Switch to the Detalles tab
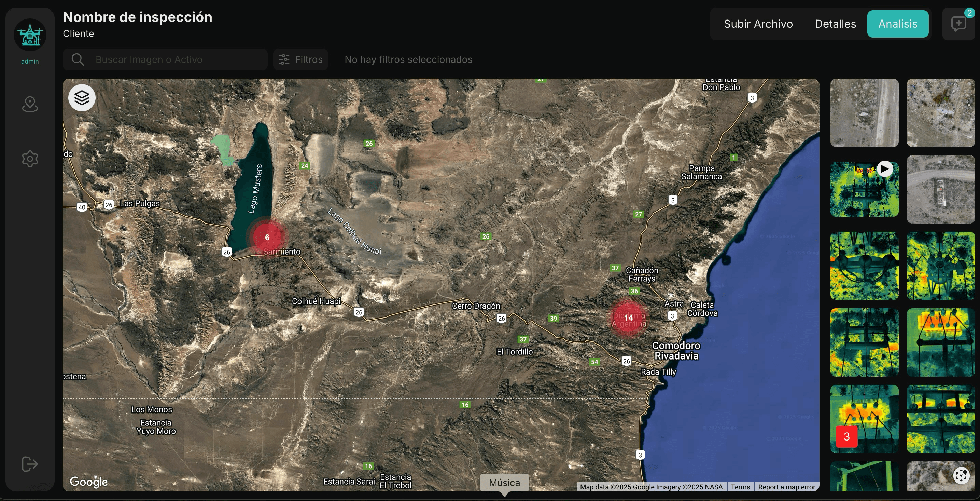This screenshot has height=501, width=980. coord(835,24)
